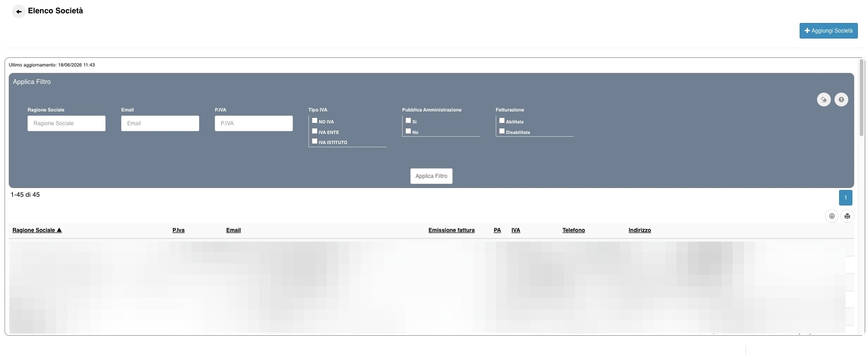Check the IVA ISTITUTO option
Screen dimensions: 868x355
tap(314, 141)
